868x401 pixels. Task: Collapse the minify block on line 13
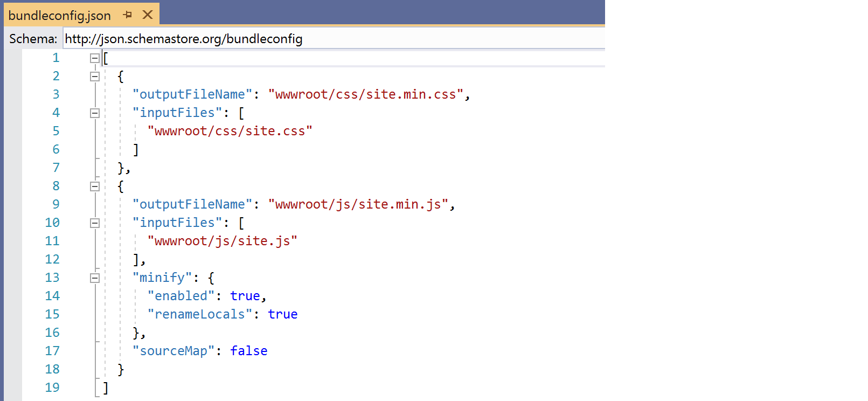[95, 278]
